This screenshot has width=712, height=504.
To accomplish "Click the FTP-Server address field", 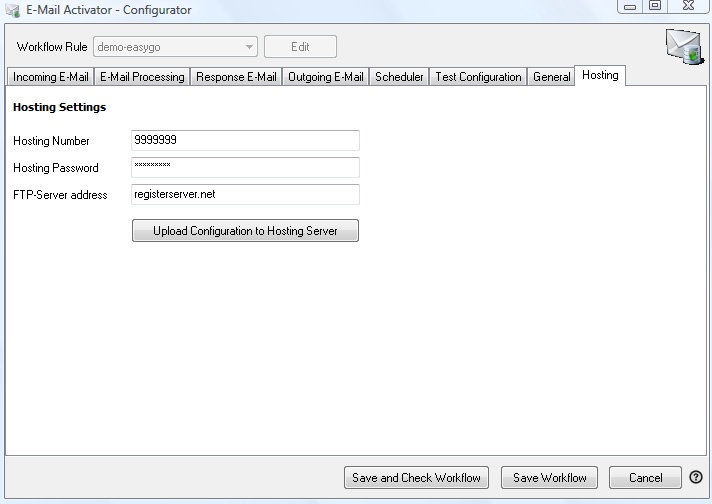I will click(245, 194).
